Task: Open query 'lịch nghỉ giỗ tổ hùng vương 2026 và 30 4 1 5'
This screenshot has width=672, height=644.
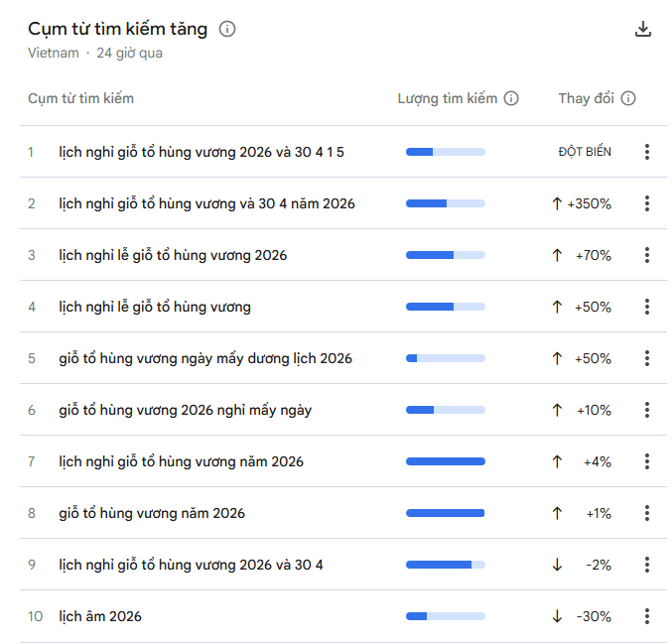Action: [x=202, y=152]
